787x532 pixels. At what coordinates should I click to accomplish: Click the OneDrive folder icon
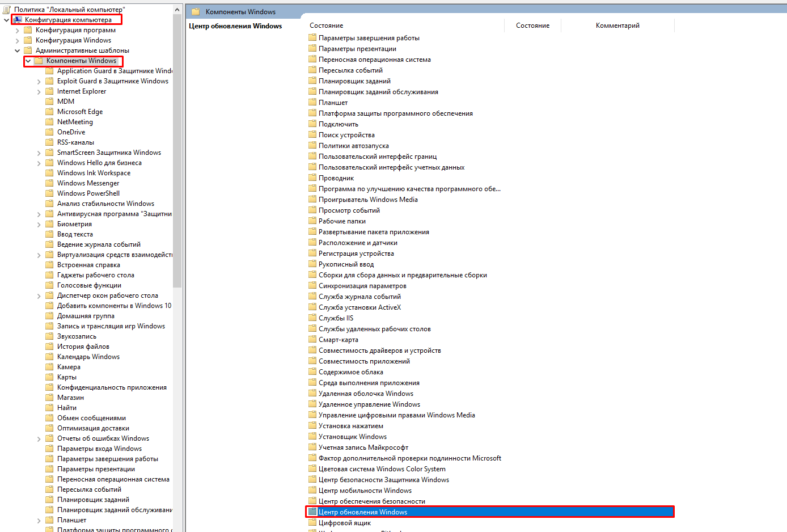[49, 132]
